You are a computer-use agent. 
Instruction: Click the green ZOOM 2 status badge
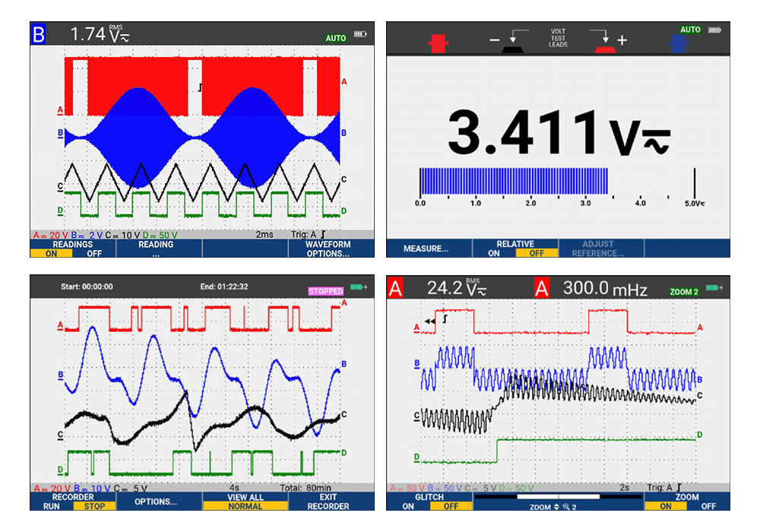[684, 291]
